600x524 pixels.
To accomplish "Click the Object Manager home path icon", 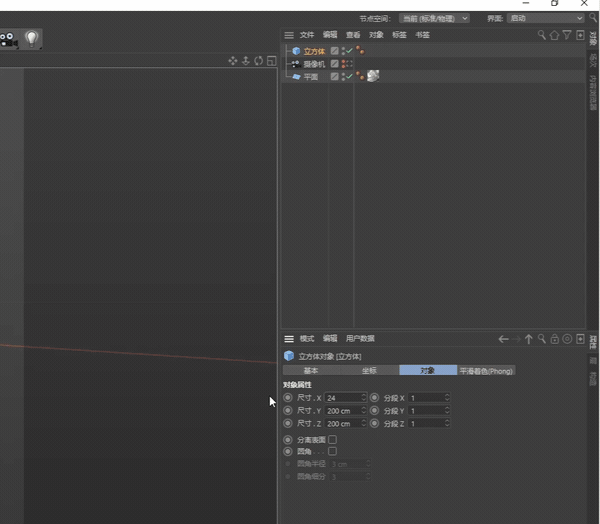I will click(x=554, y=35).
